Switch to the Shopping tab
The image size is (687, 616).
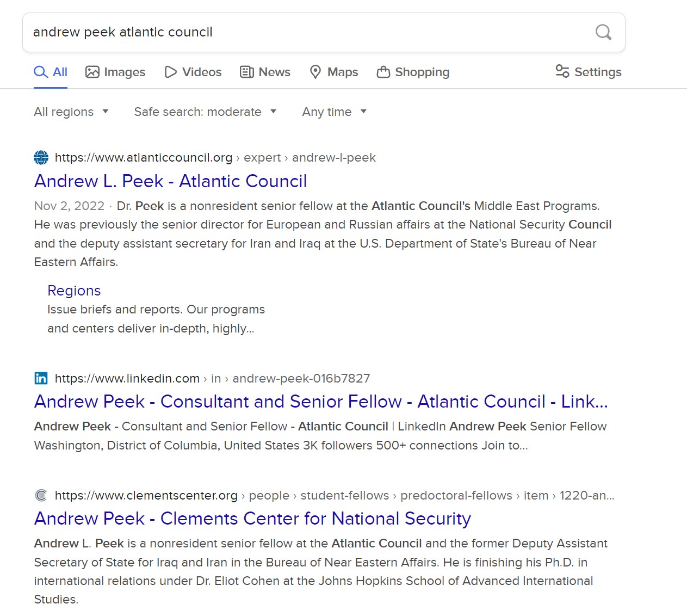(x=413, y=72)
